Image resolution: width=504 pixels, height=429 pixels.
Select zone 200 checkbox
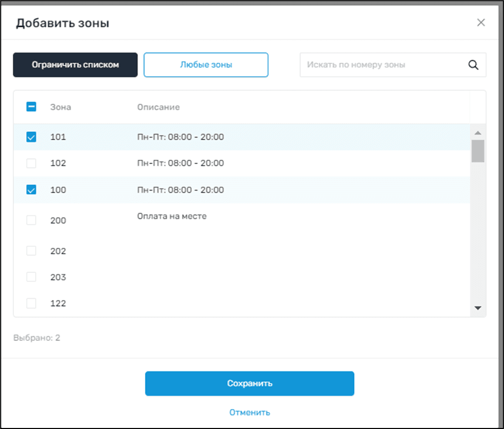(31, 220)
